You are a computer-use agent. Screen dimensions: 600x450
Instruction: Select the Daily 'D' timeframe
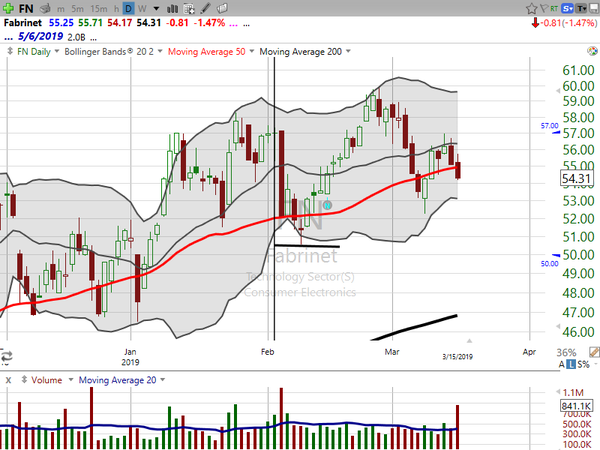point(129,8)
